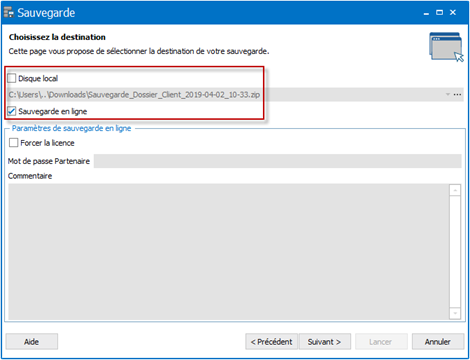This screenshot has height=360, width=470.
Task: Click the Mot de passe Partenaire field
Action: [x=278, y=161]
